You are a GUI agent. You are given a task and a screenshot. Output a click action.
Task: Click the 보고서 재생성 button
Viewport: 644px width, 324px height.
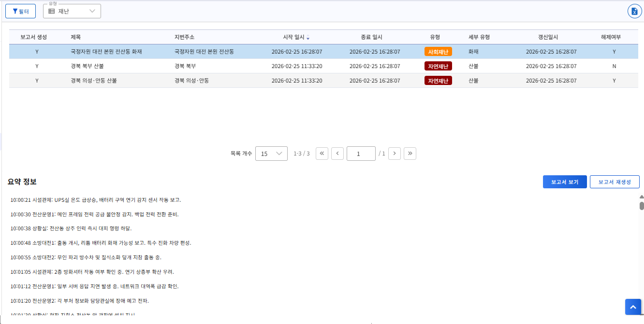point(615,182)
